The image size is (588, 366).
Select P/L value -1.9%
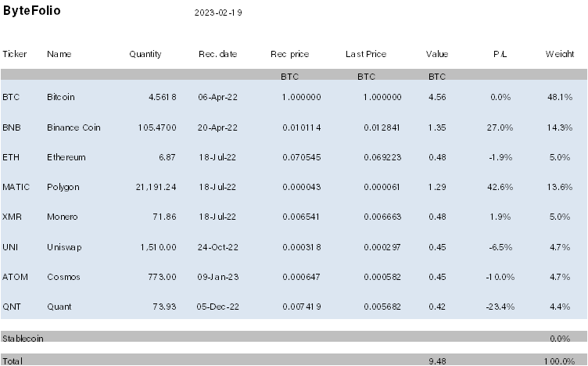500,157
